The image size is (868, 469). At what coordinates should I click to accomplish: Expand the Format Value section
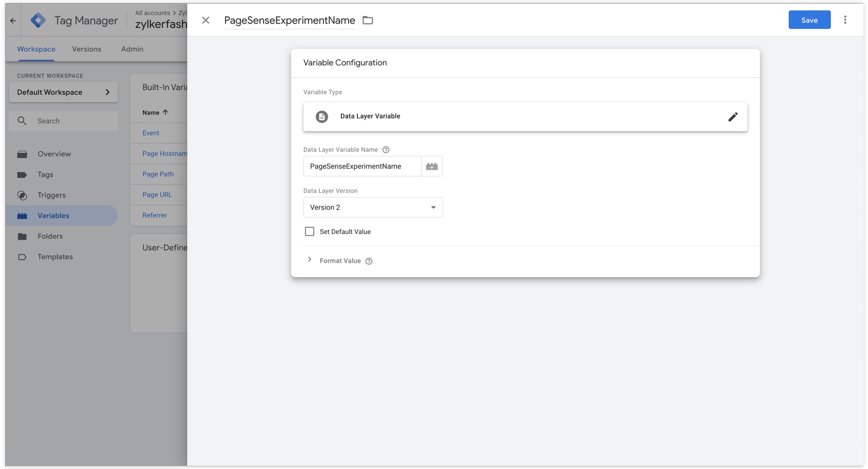point(310,260)
